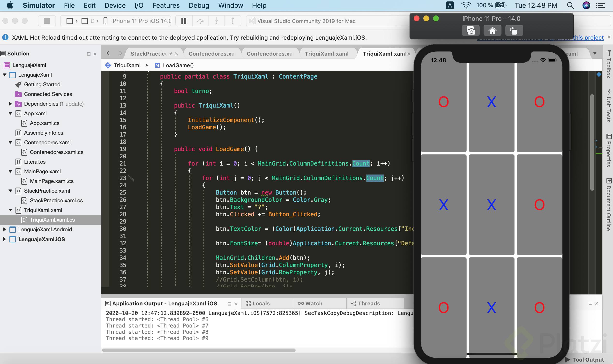Select the Step Out debug icon
Image resolution: width=613 pixels, height=364 pixels.
click(232, 21)
